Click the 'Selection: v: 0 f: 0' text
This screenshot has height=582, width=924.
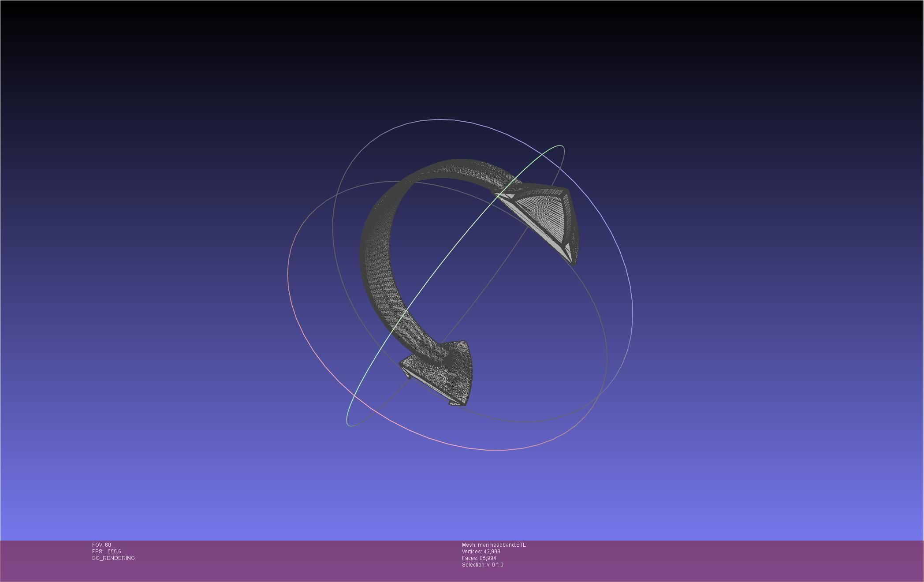(482, 565)
